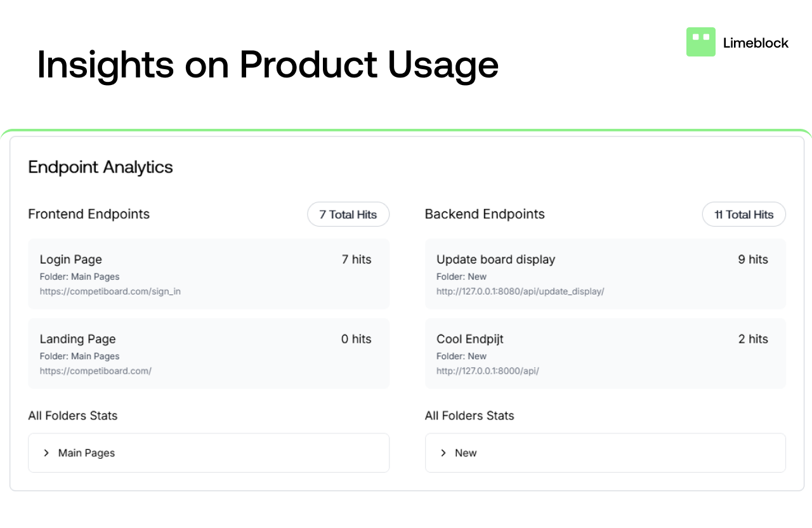Expand the Main Pages folder chevron
The height and width of the screenshot is (528, 812).
tap(46, 453)
